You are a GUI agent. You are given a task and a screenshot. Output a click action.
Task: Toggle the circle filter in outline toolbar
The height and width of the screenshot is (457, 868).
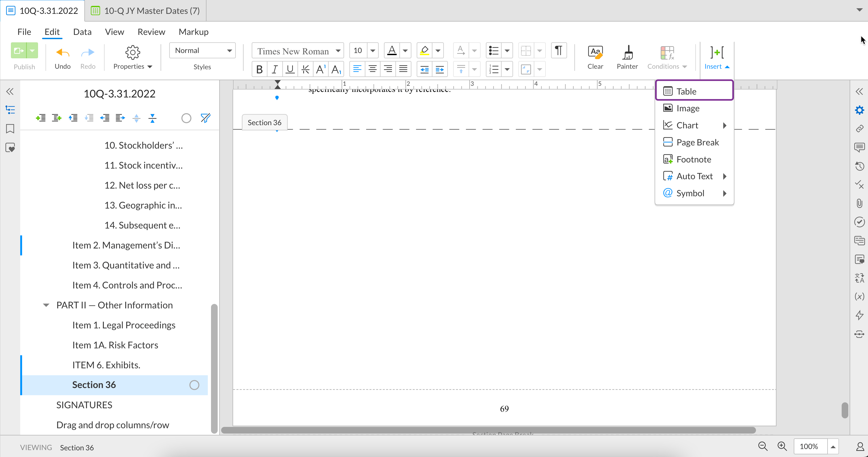(x=186, y=118)
